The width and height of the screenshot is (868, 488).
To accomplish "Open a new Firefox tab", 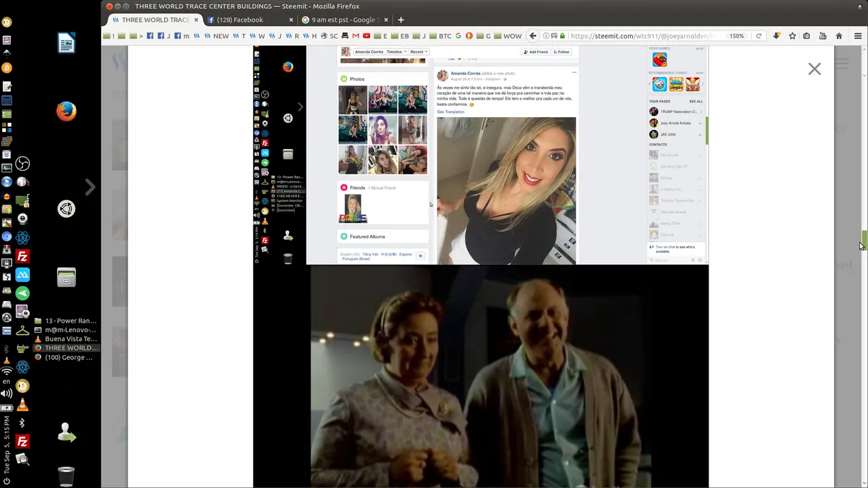I will [x=401, y=20].
